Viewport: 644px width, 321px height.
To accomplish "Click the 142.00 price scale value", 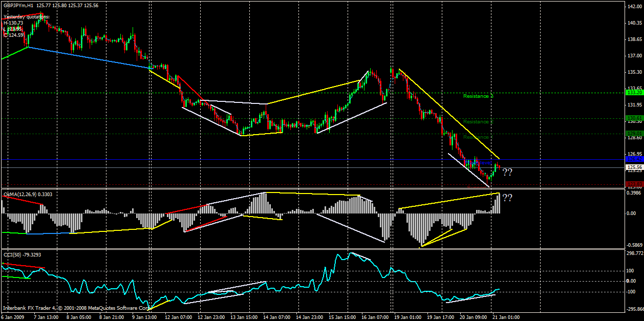I will click(x=634, y=7).
